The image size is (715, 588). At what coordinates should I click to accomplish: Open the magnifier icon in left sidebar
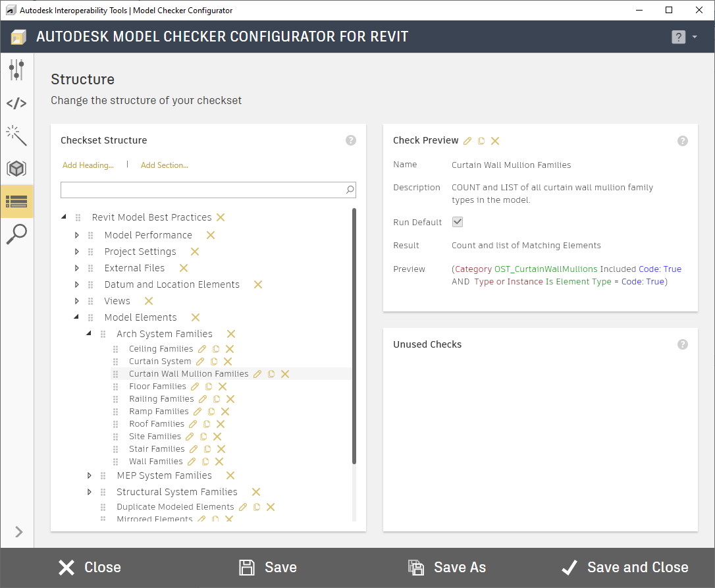coord(16,234)
